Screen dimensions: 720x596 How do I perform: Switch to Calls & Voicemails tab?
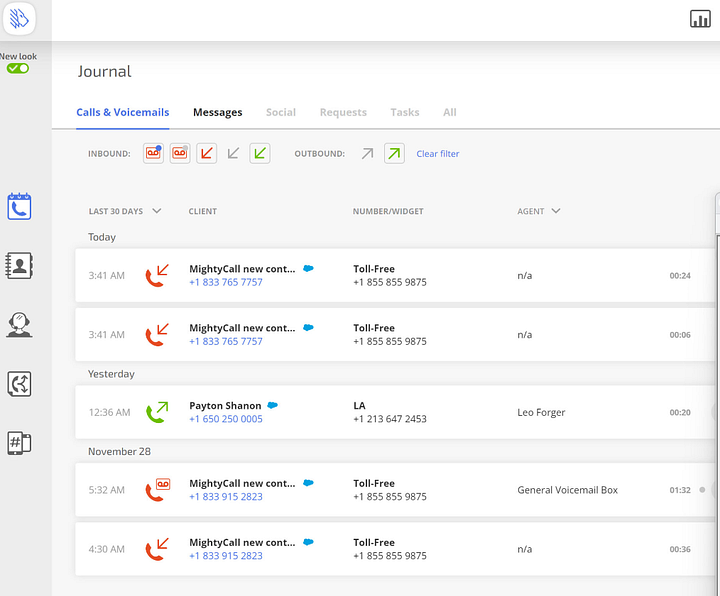[123, 112]
